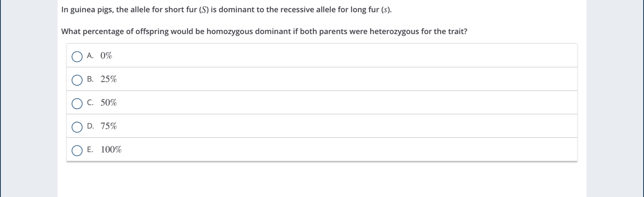This screenshot has height=197, width=644.
Task: Click the sentence starting "In guinea pigs"
Action: pos(226,10)
